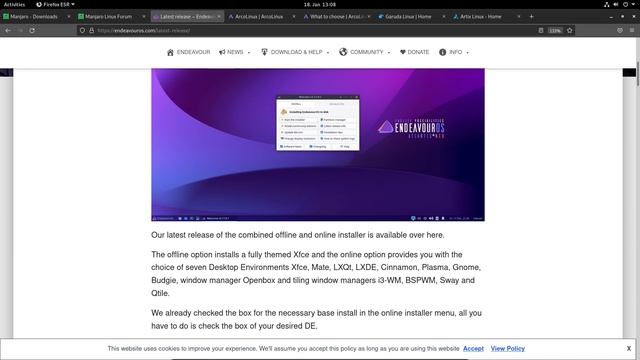Expand the COMMUNITY dropdown arrow
Screen dimensions: 640x360
pos(389,53)
